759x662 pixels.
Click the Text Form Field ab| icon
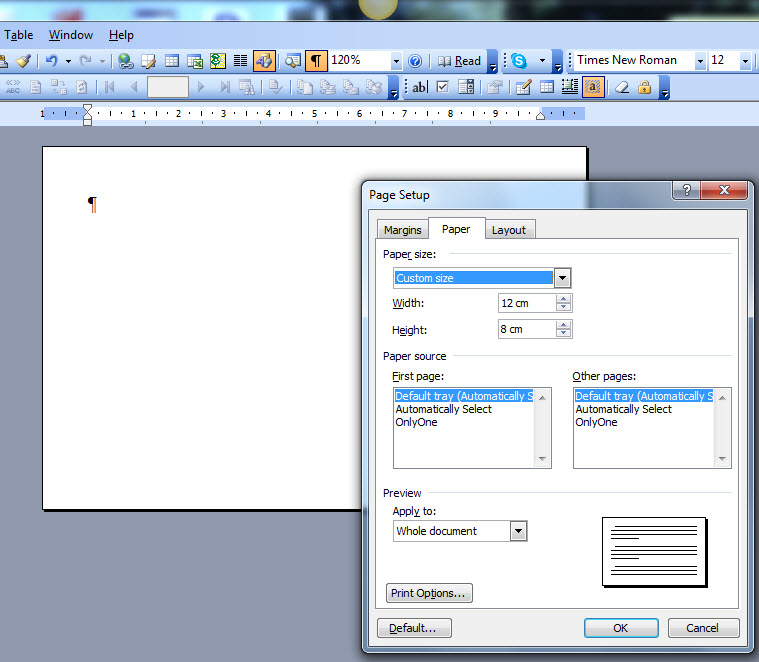pyautogui.click(x=420, y=87)
